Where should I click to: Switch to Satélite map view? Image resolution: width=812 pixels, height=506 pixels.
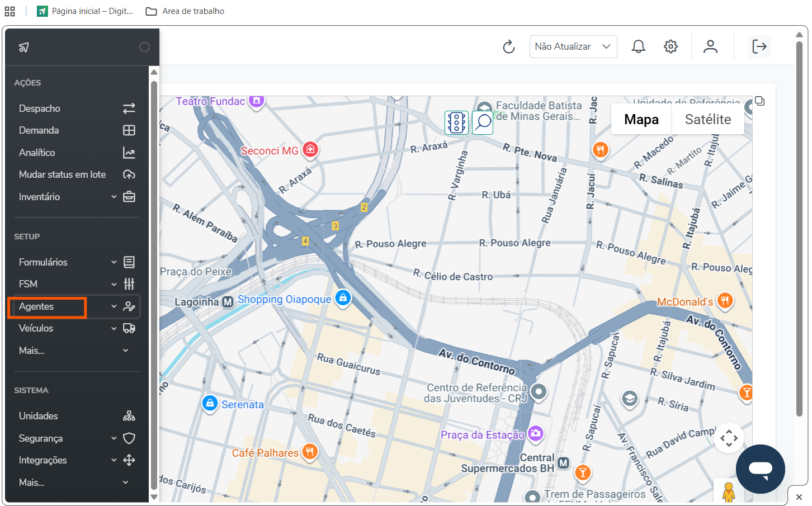coord(707,120)
